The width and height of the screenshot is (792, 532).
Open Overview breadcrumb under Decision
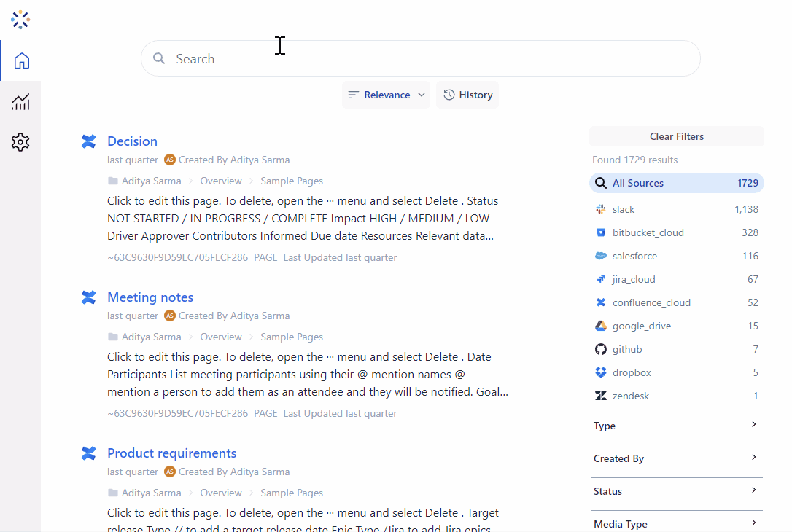221,181
